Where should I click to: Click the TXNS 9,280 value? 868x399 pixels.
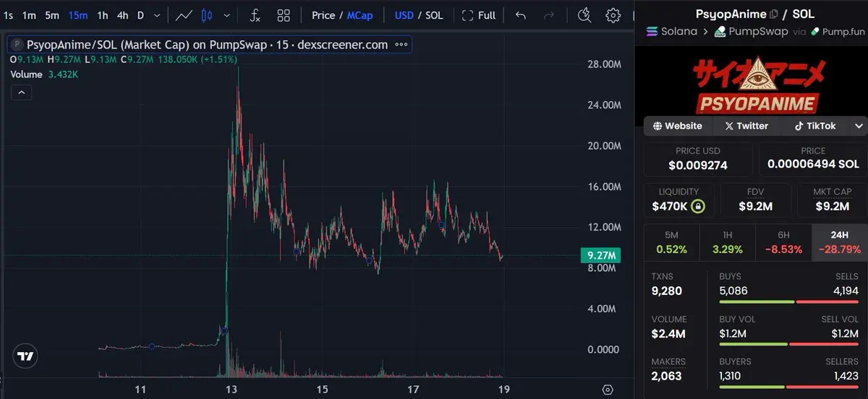pyautogui.click(x=667, y=291)
